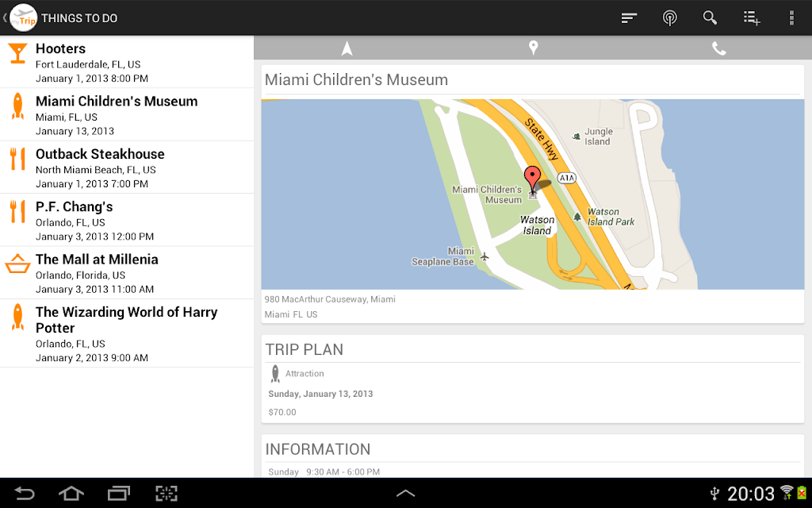Click the A1A highway shield
Image resolution: width=812 pixels, height=508 pixels.
click(x=567, y=178)
